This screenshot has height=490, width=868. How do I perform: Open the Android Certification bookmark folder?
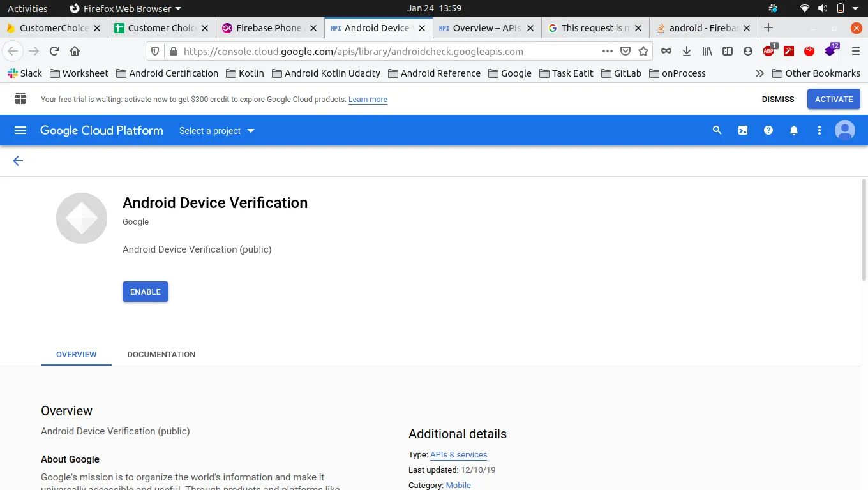167,73
